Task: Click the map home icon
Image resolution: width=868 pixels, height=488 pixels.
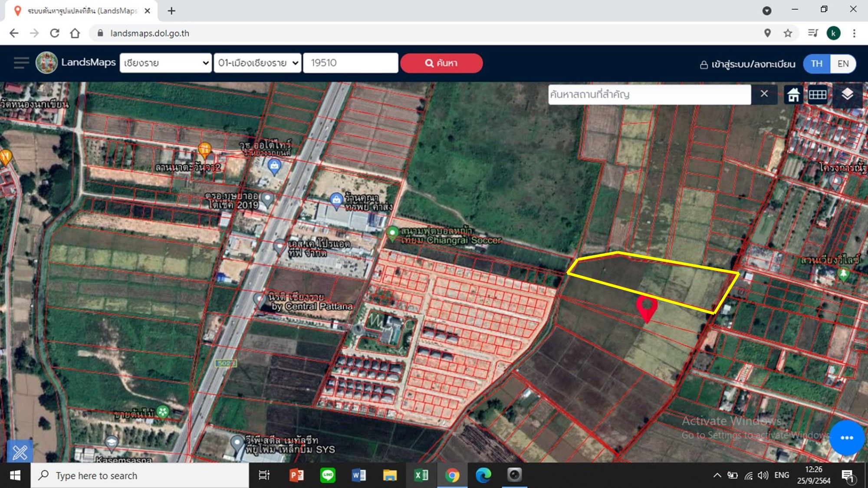Action: click(x=793, y=95)
